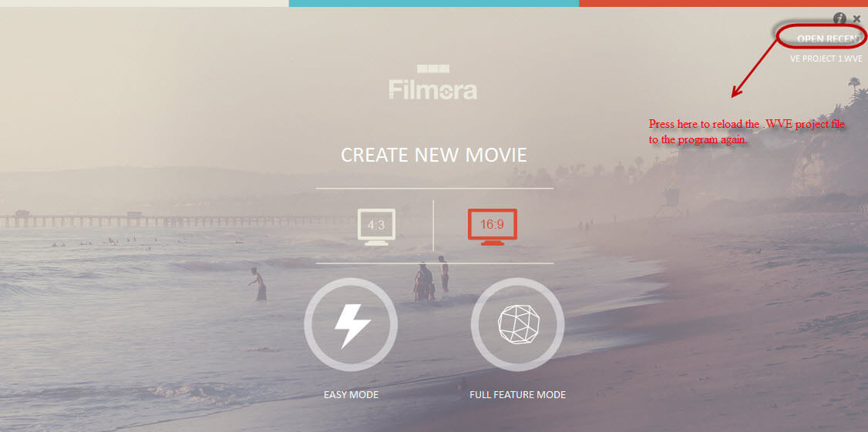Click the CREATE NEW MOVIE heading

(433, 155)
